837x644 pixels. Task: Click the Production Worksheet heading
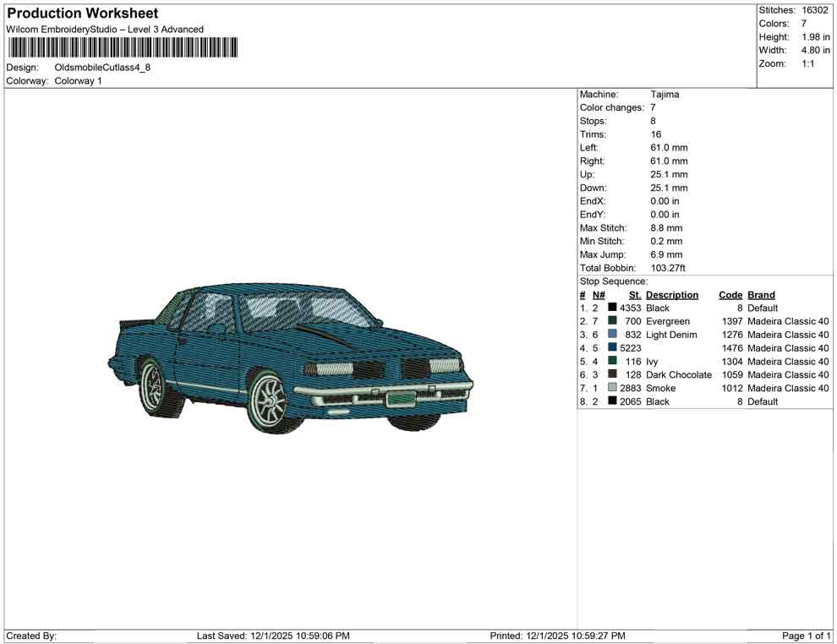[83, 14]
